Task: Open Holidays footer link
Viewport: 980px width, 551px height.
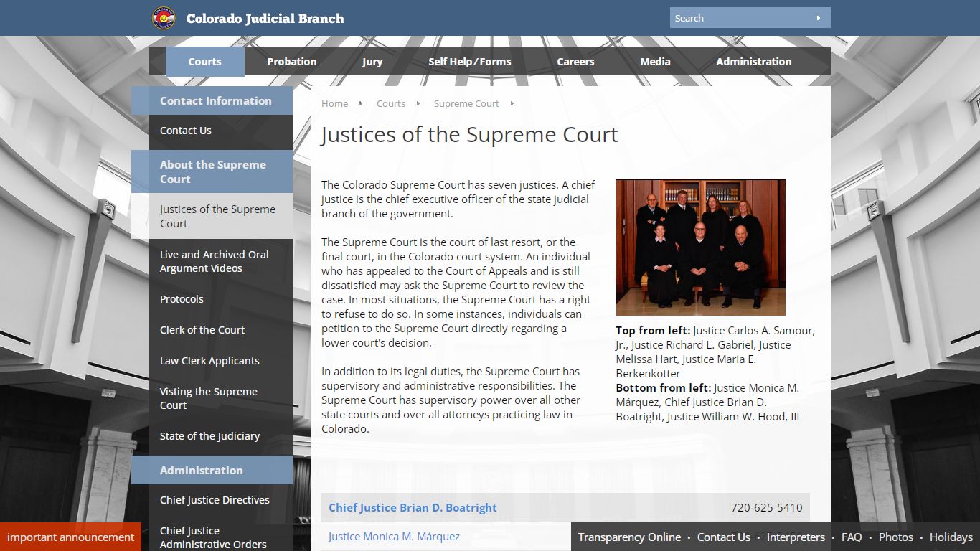Action: coord(951,537)
